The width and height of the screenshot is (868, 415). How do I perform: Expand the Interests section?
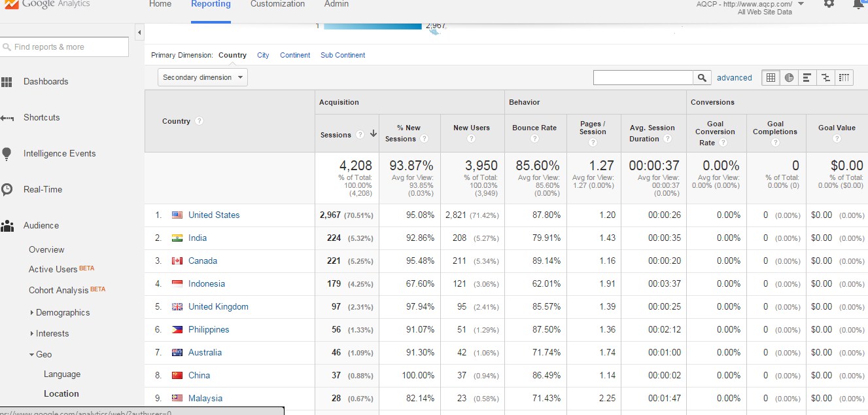[x=49, y=334]
